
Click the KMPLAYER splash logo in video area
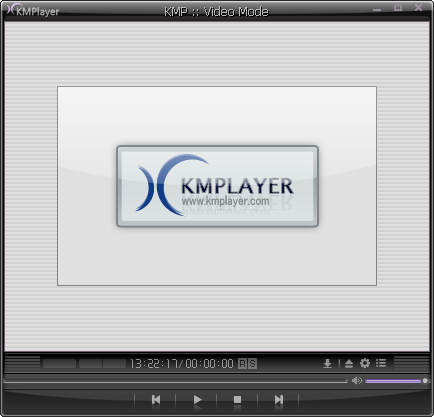[217, 186]
